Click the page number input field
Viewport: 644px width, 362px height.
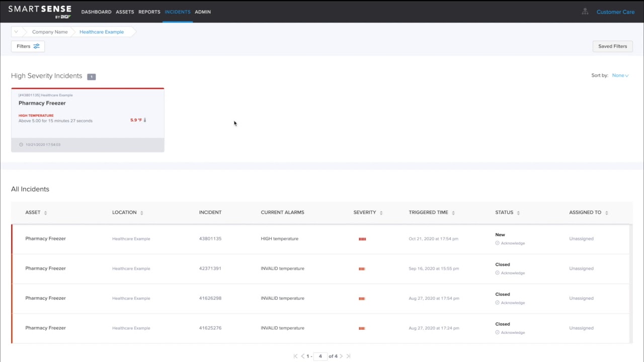pyautogui.click(x=320, y=356)
